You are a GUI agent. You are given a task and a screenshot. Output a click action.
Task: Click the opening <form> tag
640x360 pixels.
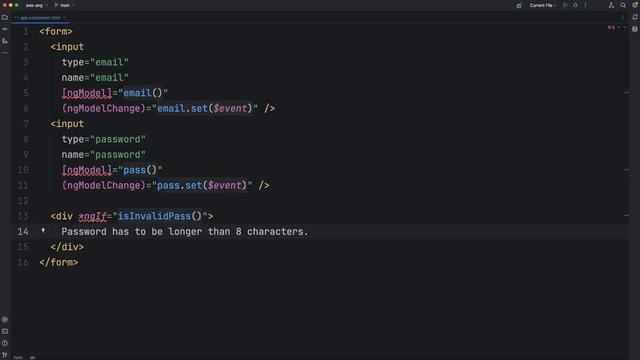tap(56, 31)
